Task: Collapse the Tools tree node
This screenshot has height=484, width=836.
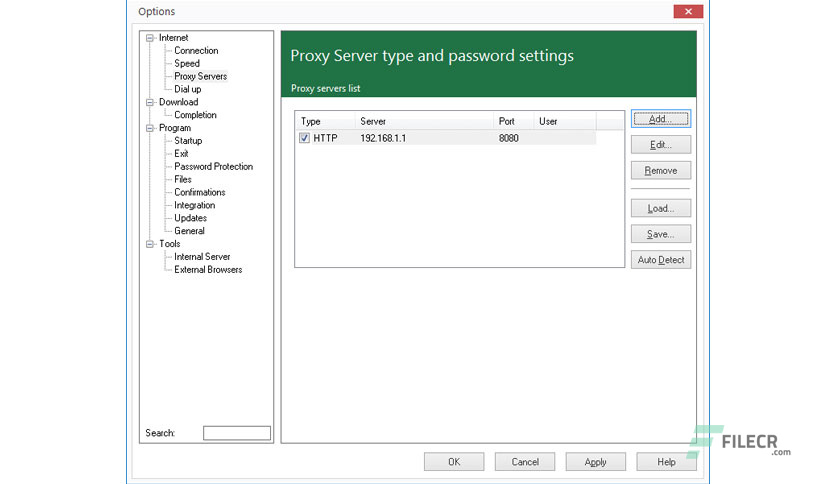Action: tap(150, 244)
